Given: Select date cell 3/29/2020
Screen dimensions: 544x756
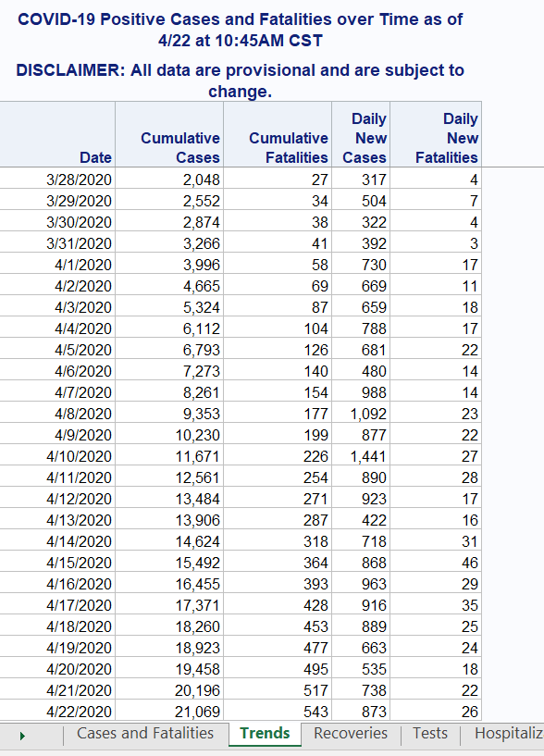Looking at the screenshot, I should click(57, 201).
